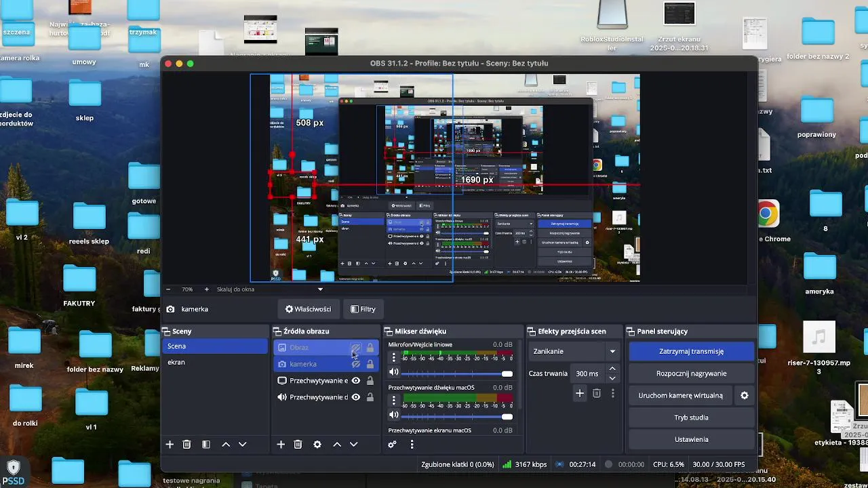
Task: Zoom in preview with plus icon
Action: 207,289
